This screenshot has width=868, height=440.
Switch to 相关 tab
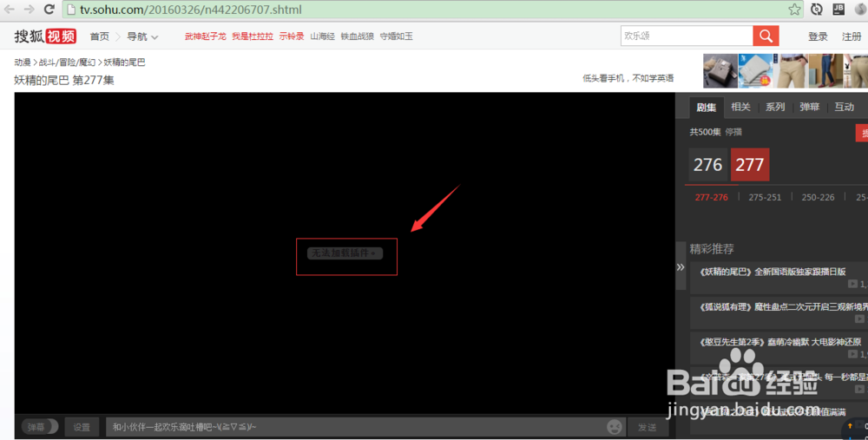[x=740, y=108]
